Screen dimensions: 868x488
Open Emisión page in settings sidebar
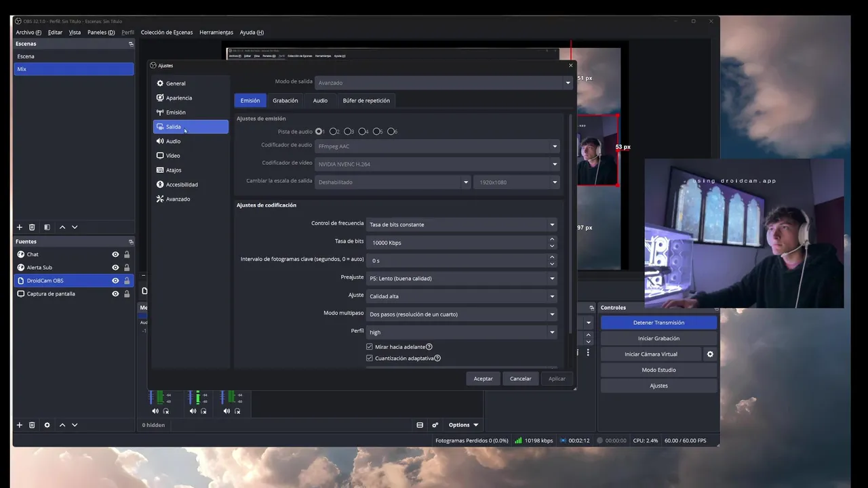[x=191, y=113]
